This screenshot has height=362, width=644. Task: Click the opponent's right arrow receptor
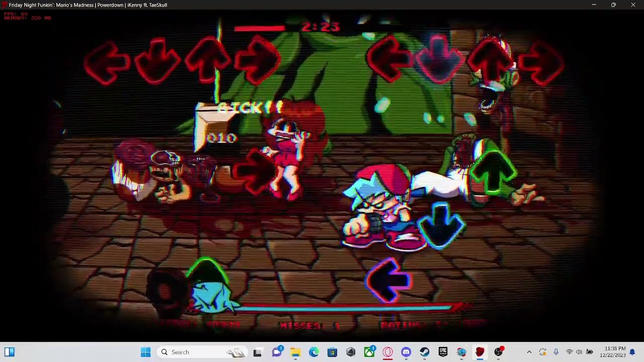pyautogui.click(x=257, y=60)
